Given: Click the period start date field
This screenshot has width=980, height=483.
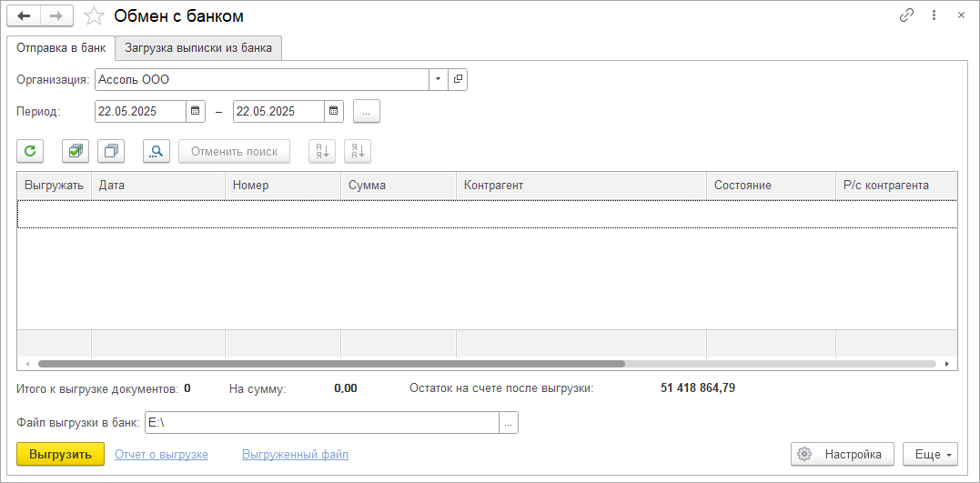Looking at the screenshot, I should [x=141, y=111].
